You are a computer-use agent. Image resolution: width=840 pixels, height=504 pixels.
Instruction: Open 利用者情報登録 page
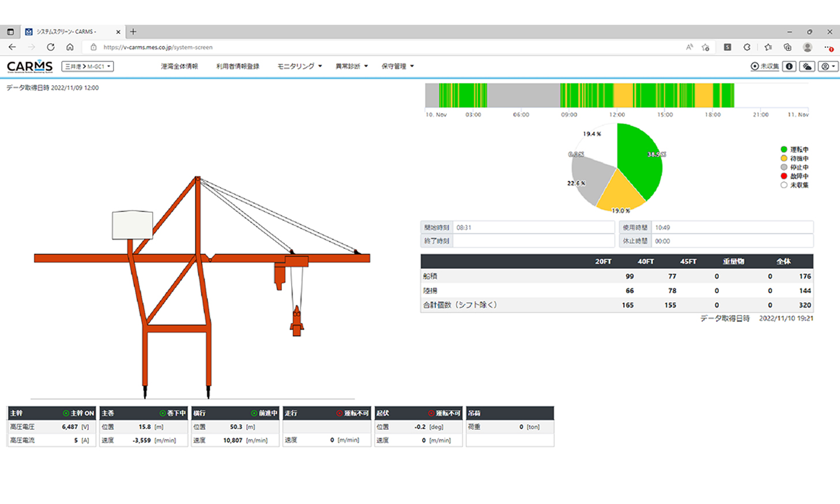tap(238, 66)
